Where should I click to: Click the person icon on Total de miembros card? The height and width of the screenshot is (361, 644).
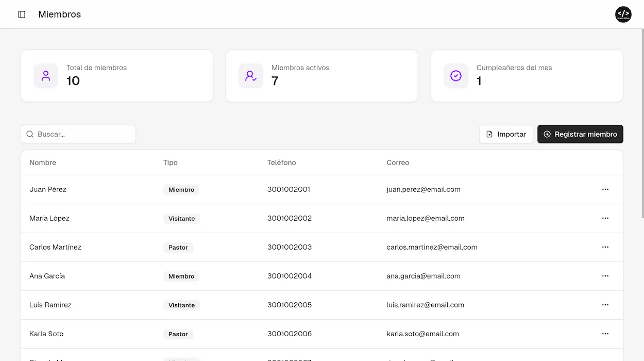[45, 75]
